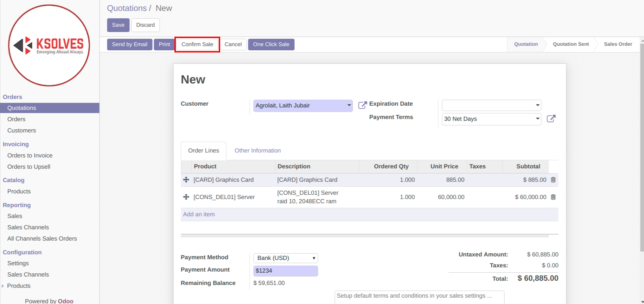This screenshot has width=644, height=304.
Task: Click the Confirm Sale button
Action: pos(197,44)
